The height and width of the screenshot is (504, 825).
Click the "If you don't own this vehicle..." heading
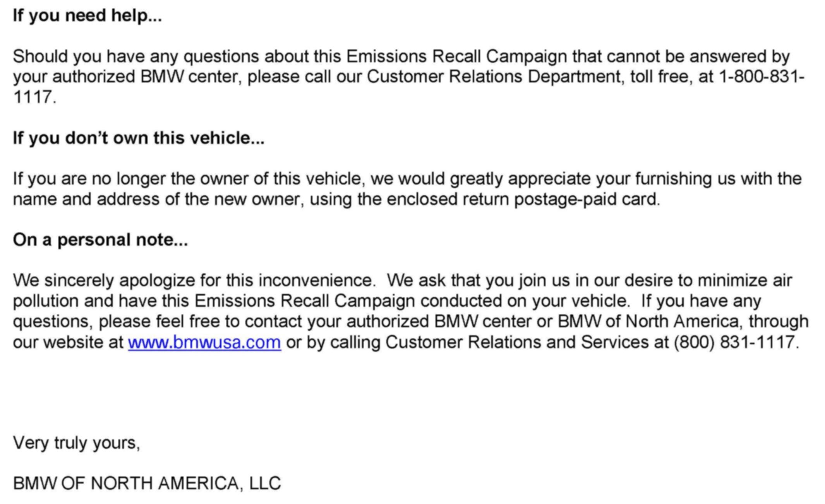pyautogui.click(x=139, y=138)
